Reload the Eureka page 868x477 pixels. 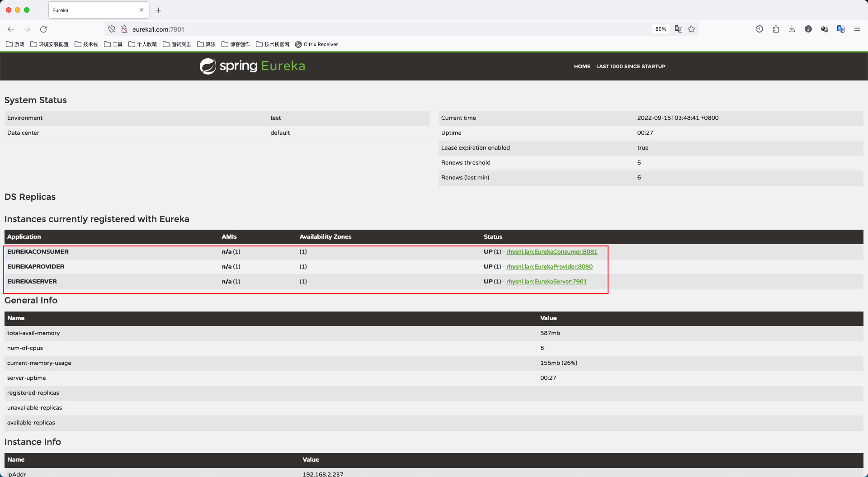43,29
